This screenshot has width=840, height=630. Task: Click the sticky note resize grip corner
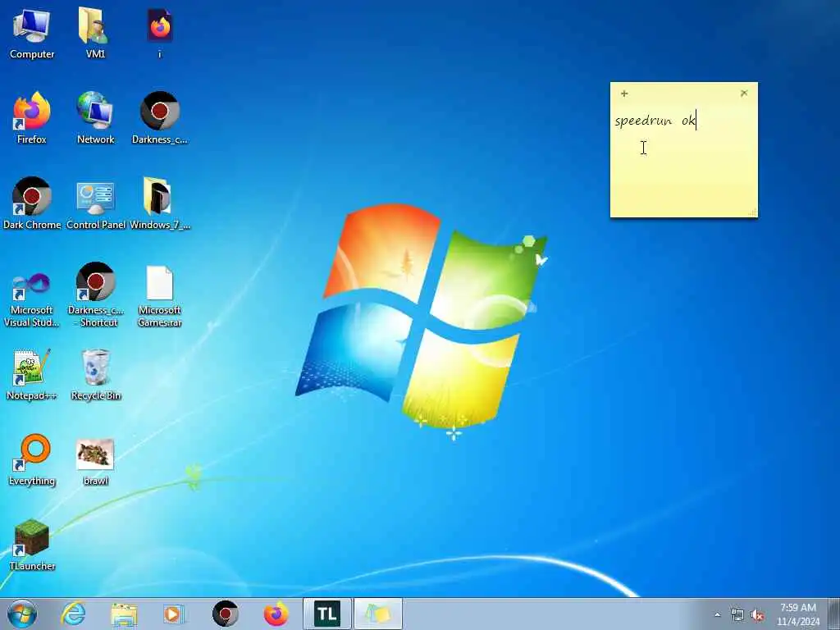click(753, 212)
